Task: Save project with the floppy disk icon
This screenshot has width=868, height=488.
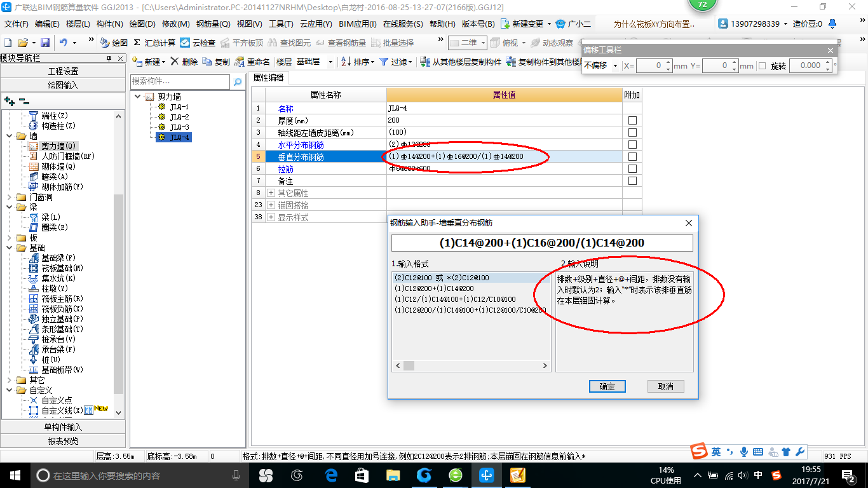Action: tap(45, 43)
